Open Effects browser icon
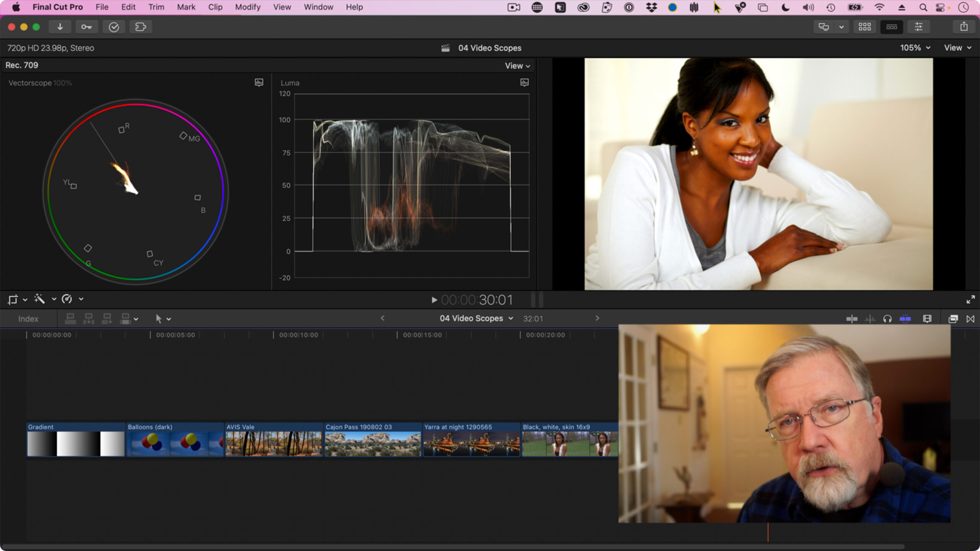The height and width of the screenshot is (551, 980). point(953,319)
